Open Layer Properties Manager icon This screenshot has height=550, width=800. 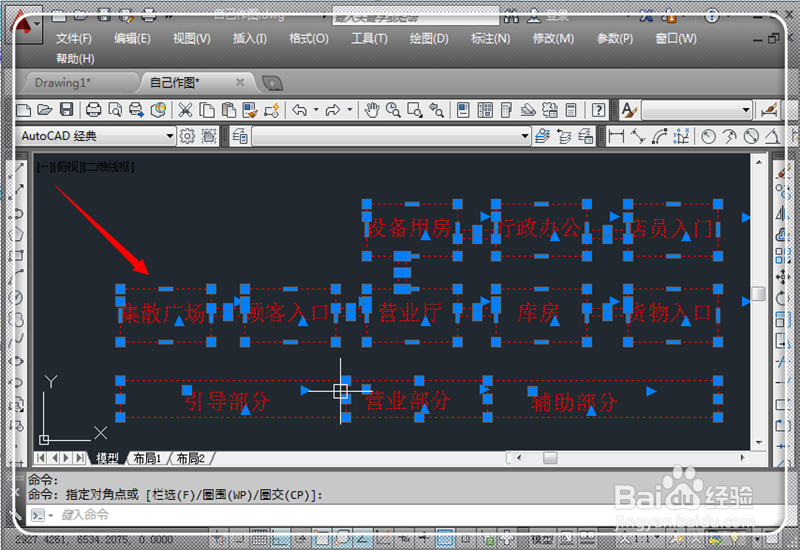[x=240, y=136]
